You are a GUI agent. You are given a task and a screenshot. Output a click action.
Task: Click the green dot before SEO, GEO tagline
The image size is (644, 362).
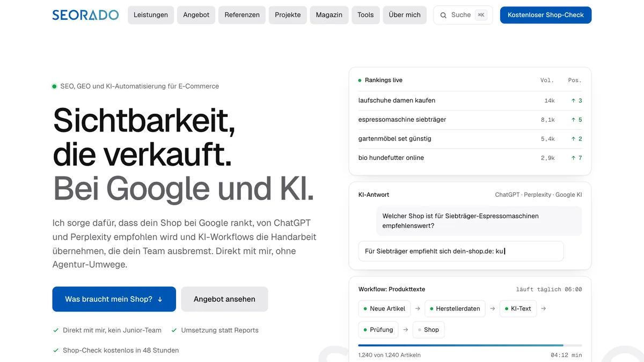(x=54, y=86)
